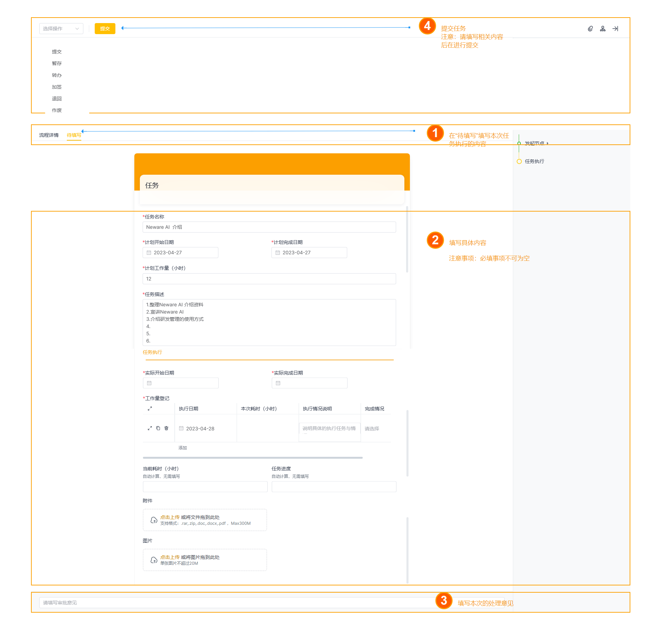Switch to the 流程详情 tab
This screenshot has width=661, height=644.
coord(49,135)
